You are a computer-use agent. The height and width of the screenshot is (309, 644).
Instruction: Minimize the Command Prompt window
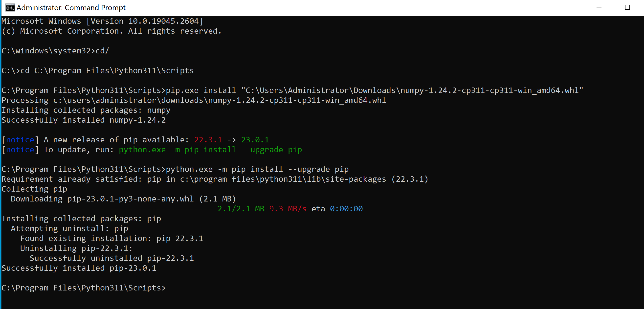[599, 7]
